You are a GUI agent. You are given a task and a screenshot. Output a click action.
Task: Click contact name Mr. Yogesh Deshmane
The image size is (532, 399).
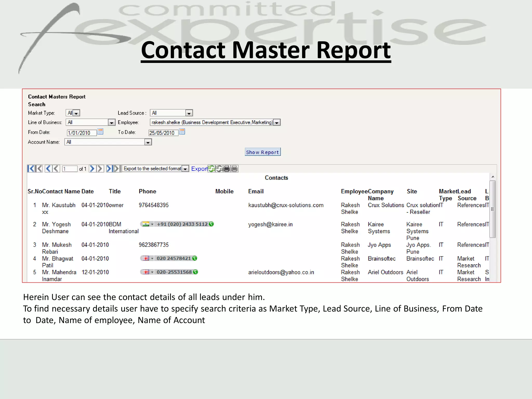click(56, 228)
